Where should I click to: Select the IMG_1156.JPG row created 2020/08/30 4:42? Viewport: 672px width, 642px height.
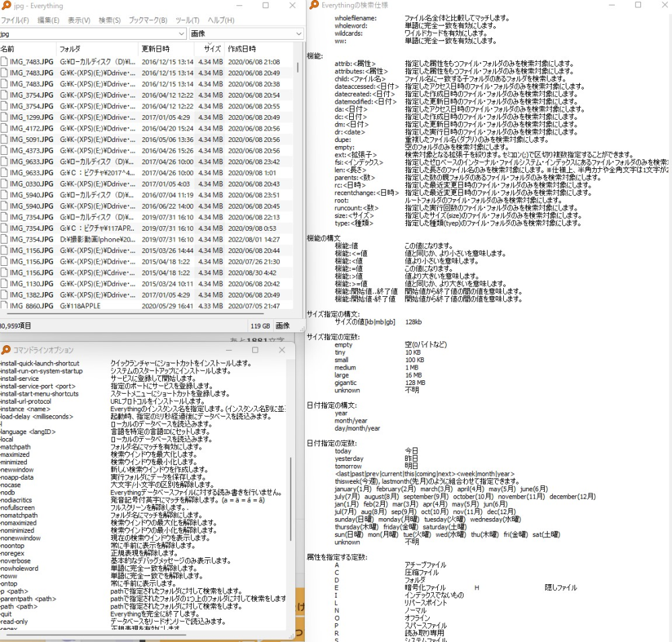point(147,273)
